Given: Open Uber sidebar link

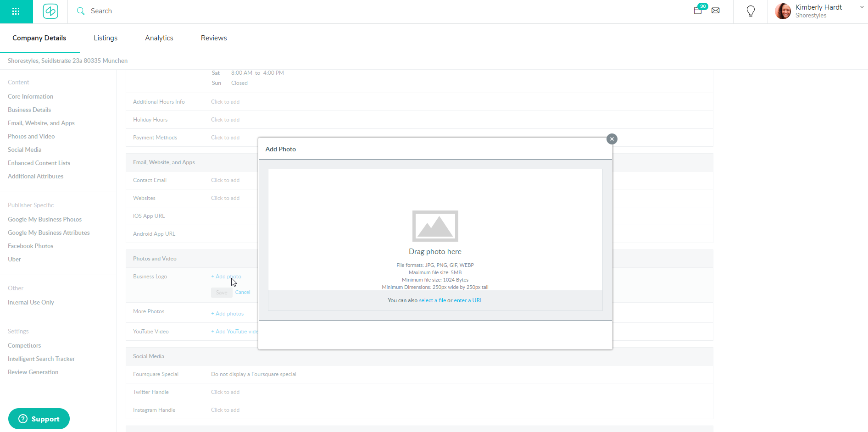Looking at the screenshot, I should pyautogui.click(x=14, y=259).
